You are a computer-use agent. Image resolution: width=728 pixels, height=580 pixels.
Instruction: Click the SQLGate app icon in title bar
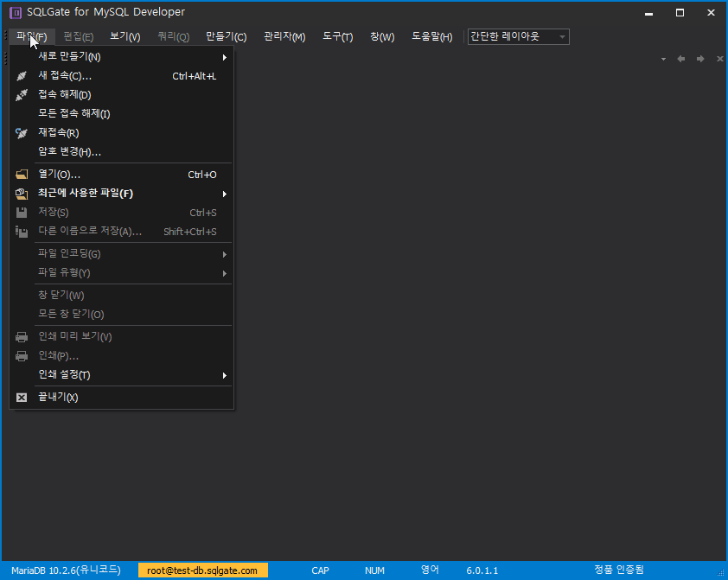coord(16,12)
